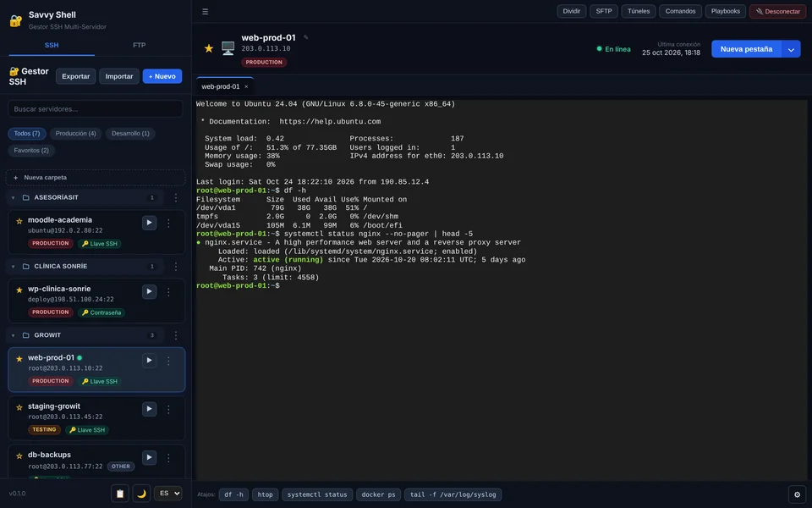Screen dimensions: 812x508
Task: Switch to the SSH tab
Action: click(52, 46)
